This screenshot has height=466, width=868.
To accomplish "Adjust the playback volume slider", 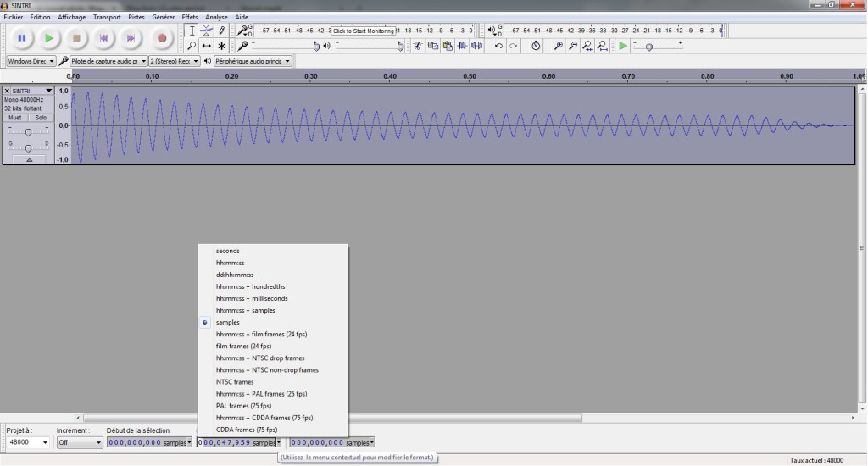I will click(400, 47).
